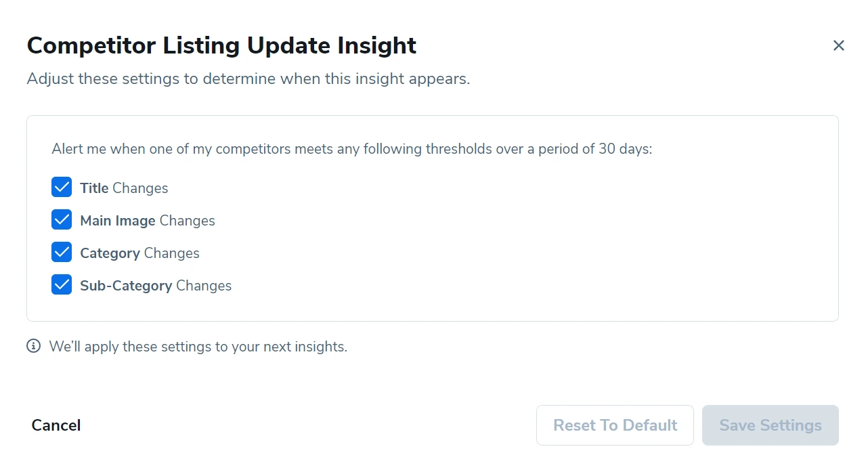Click the 'Adjust these settings' subtitle text
Viewport: 868px width, 474px height.
tap(248, 79)
